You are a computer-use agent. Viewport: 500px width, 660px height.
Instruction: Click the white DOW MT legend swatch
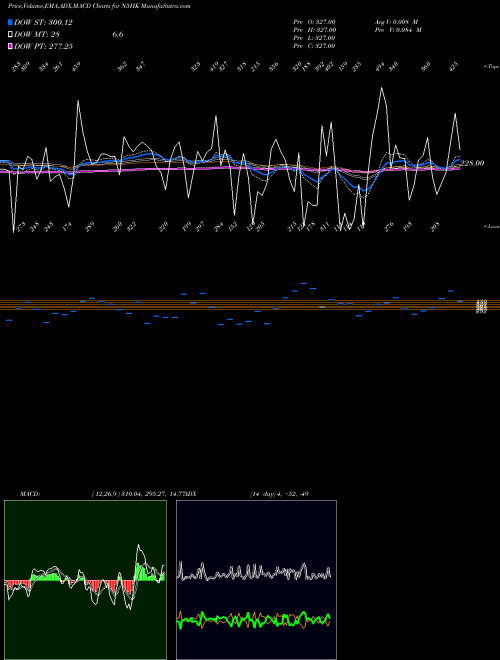tap(11, 34)
